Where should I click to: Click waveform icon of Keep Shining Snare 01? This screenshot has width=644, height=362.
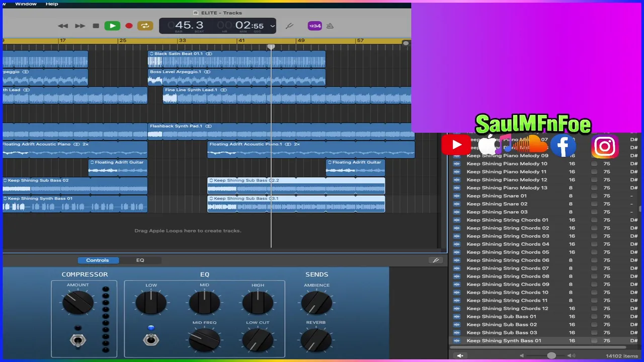(457, 196)
